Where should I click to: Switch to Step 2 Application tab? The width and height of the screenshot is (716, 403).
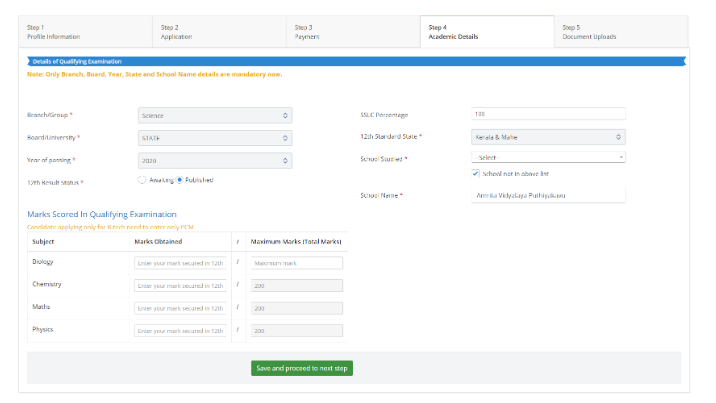point(220,32)
